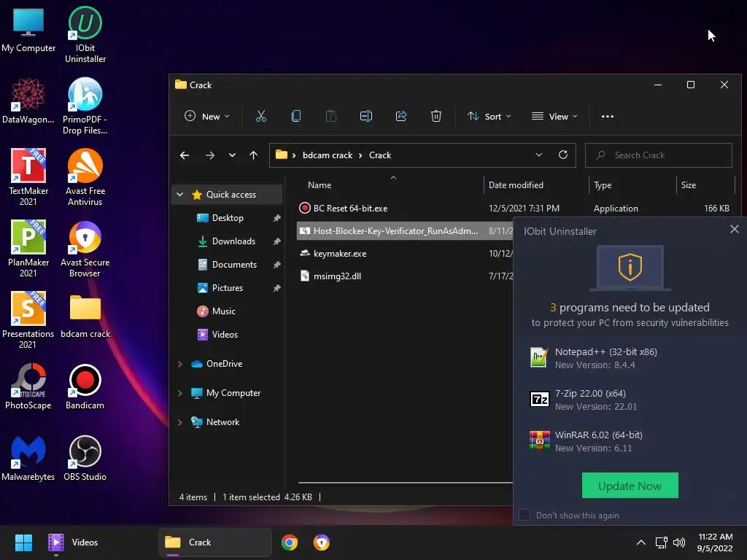Viewport: 747px width, 560px height.
Task: Click the clock and date in taskbar
Action: (715, 542)
